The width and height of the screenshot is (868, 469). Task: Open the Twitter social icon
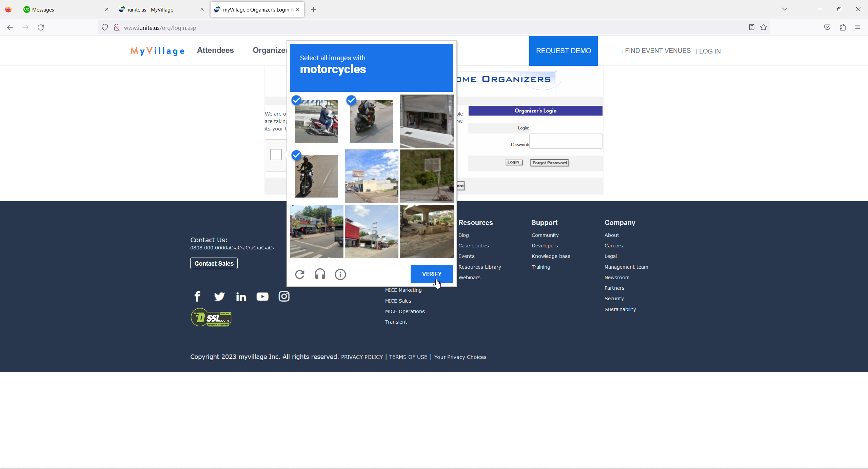point(219,297)
